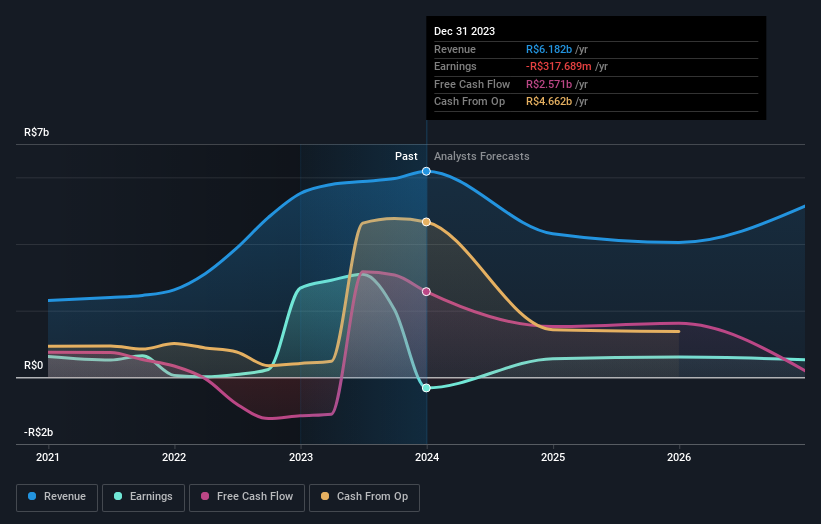Click the Analysts Forecasts label

pyautogui.click(x=482, y=157)
